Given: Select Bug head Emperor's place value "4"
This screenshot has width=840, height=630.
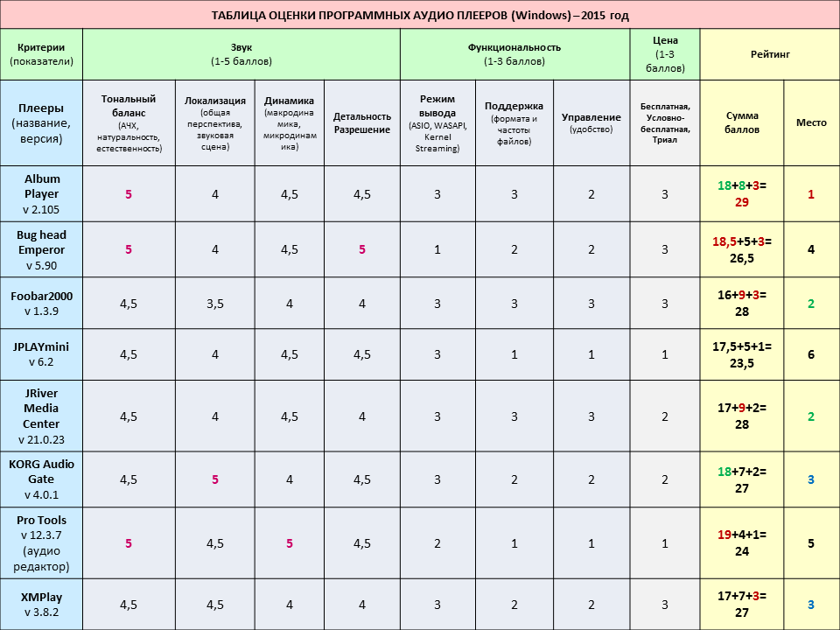Looking at the screenshot, I should click(811, 249).
